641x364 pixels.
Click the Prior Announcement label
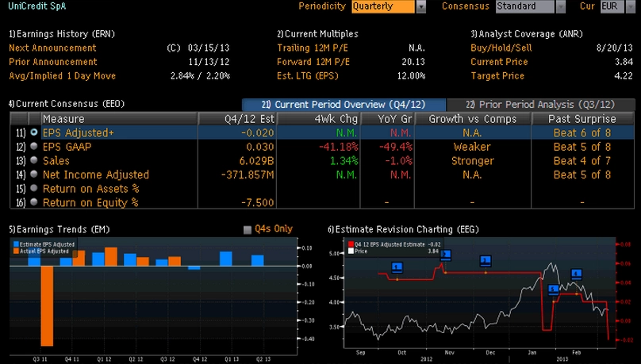[52, 62]
